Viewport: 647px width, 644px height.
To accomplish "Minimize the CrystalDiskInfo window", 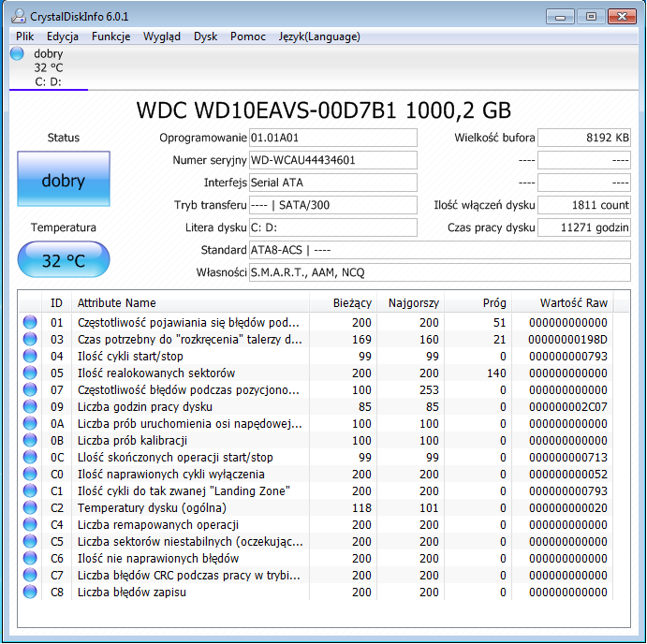I will pos(560,17).
